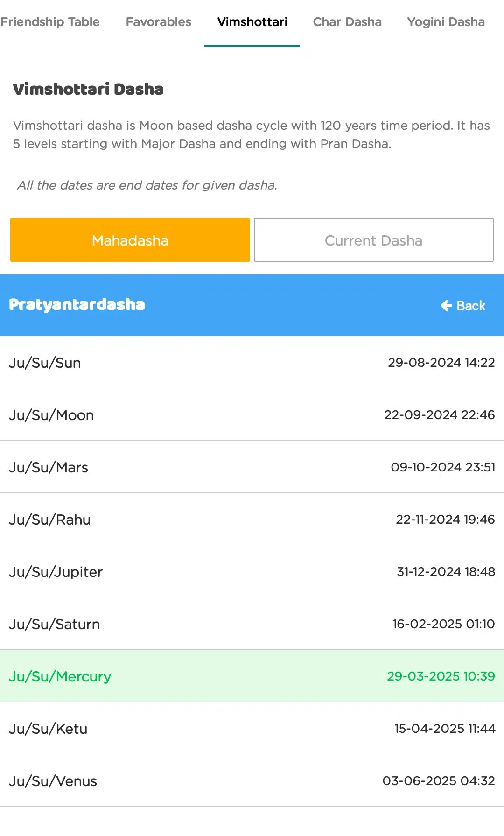This screenshot has height=836, width=504.
Task: Click the Back arrow icon
Action: click(x=446, y=306)
